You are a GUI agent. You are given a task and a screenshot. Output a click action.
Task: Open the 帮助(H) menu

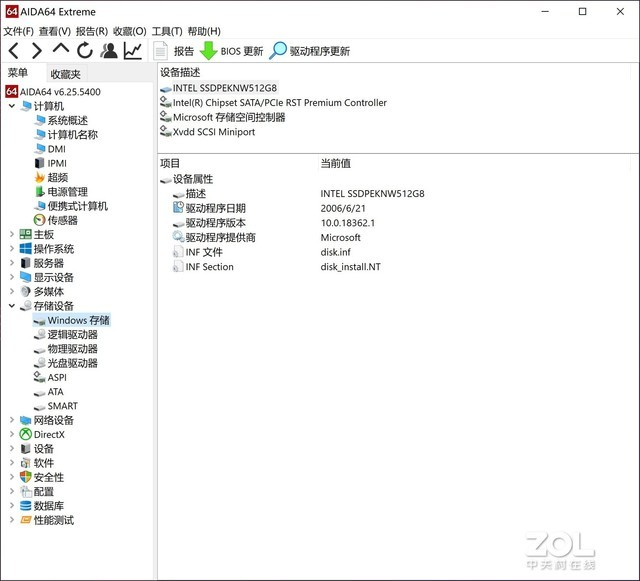pos(204,31)
